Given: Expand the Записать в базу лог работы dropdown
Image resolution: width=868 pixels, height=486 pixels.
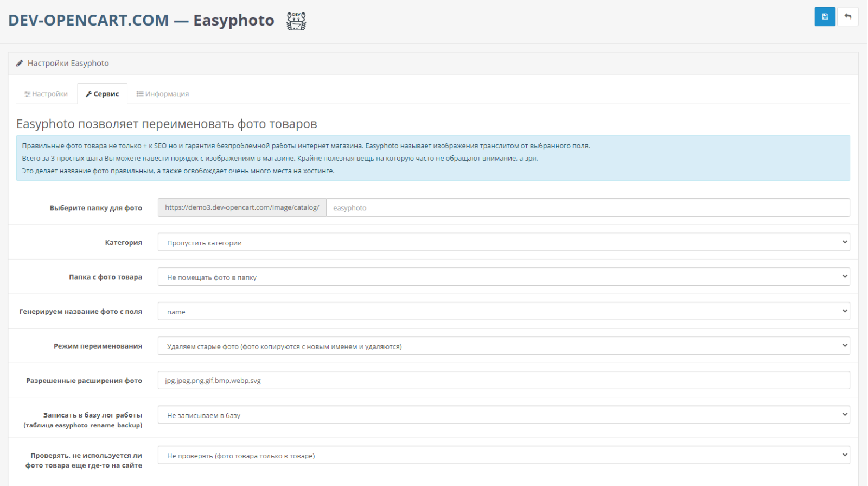Looking at the screenshot, I should (503, 415).
